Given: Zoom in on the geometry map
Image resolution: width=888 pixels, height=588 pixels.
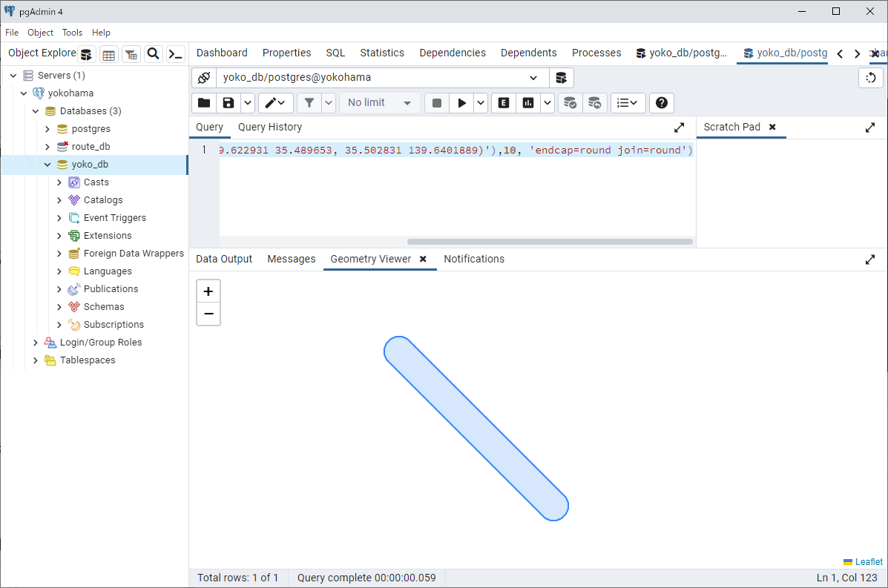Looking at the screenshot, I should pos(208,291).
